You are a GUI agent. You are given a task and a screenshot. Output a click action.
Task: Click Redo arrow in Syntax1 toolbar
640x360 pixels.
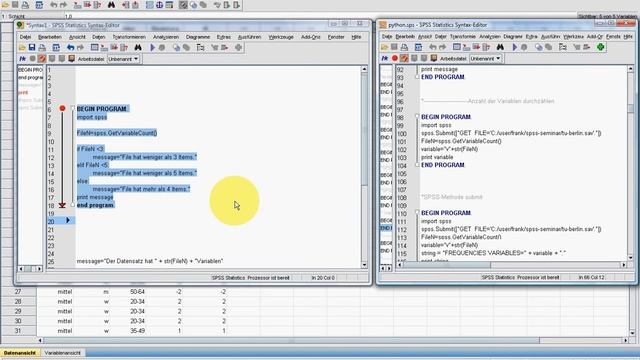coord(80,48)
